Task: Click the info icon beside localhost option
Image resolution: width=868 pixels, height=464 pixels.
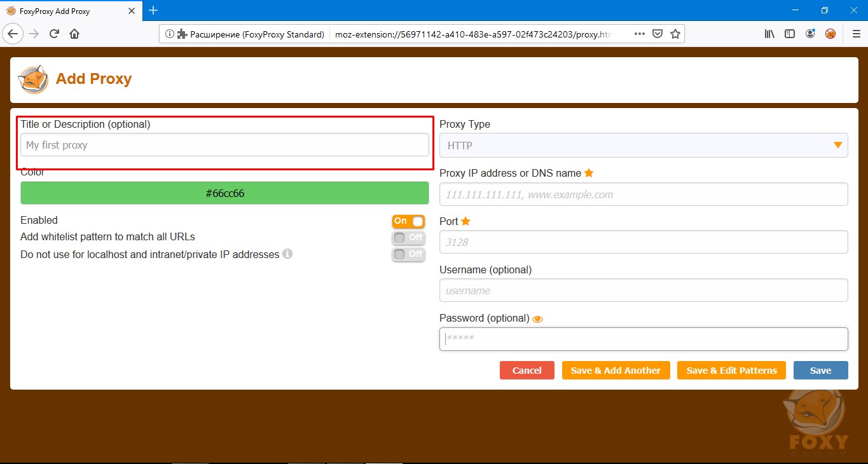Action: pyautogui.click(x=287, y=254)
